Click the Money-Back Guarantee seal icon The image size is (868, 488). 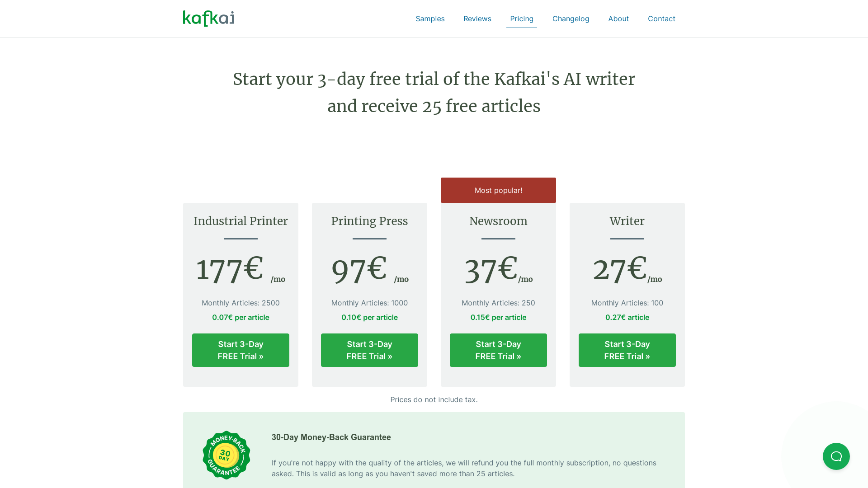(226, 455)
